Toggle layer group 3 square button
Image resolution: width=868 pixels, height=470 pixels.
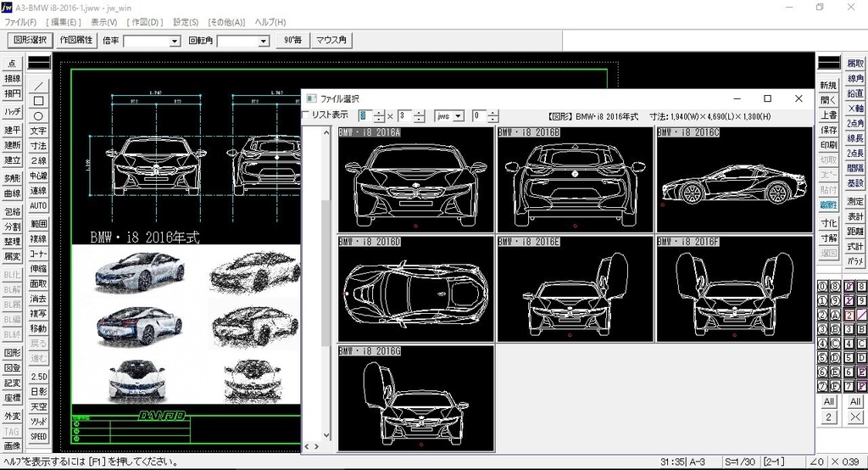click(x=849, y=329)
